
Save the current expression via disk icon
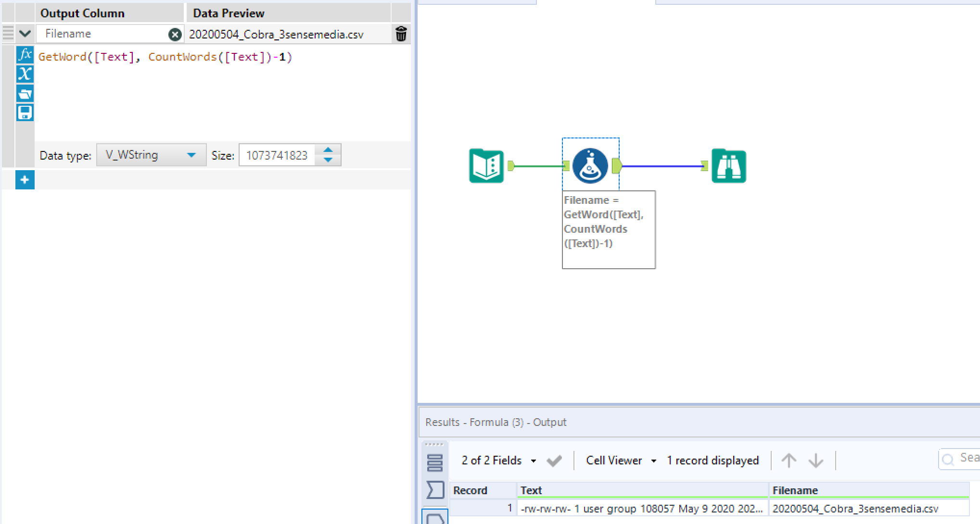pos(25,112)
